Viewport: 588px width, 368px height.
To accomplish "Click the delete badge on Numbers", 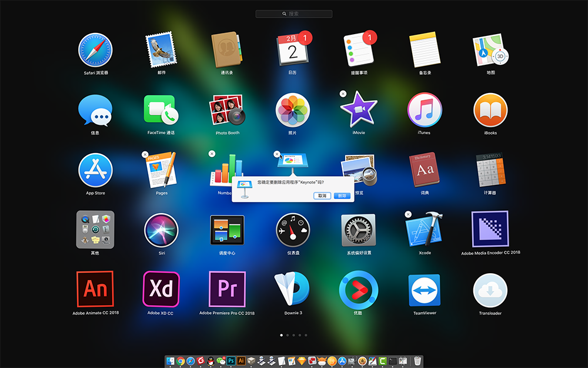I will [x=212, y=154].
